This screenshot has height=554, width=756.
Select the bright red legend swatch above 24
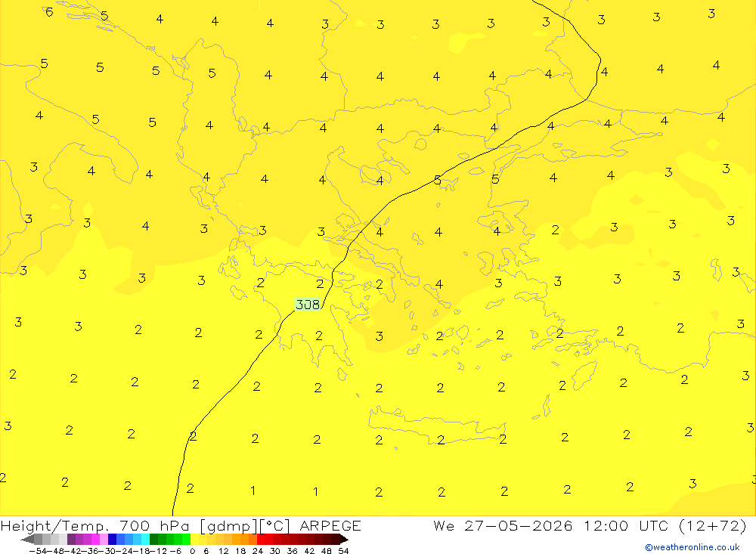261,539
